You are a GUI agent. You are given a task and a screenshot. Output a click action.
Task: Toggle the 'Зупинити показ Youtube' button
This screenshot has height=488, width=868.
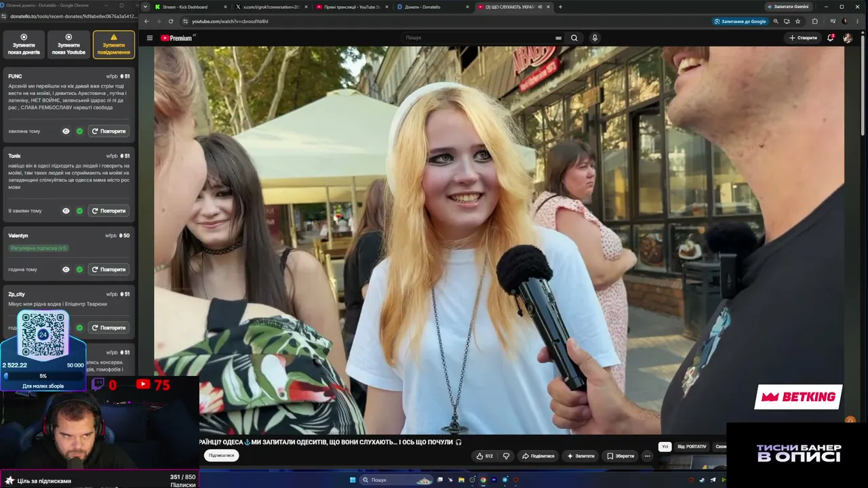68,45
